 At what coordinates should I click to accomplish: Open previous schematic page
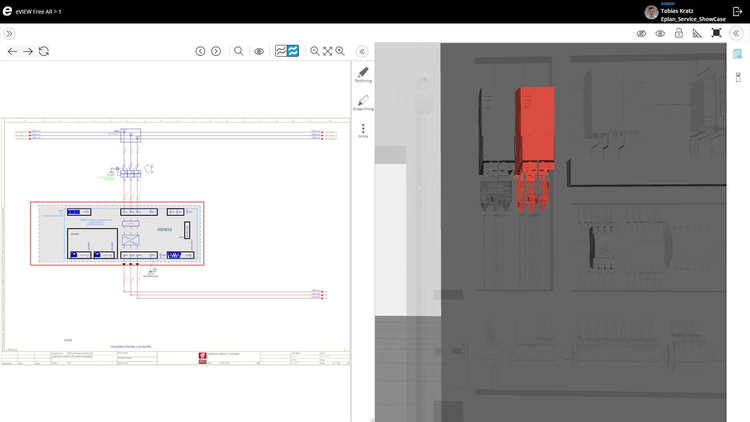[x=200, y=51]
